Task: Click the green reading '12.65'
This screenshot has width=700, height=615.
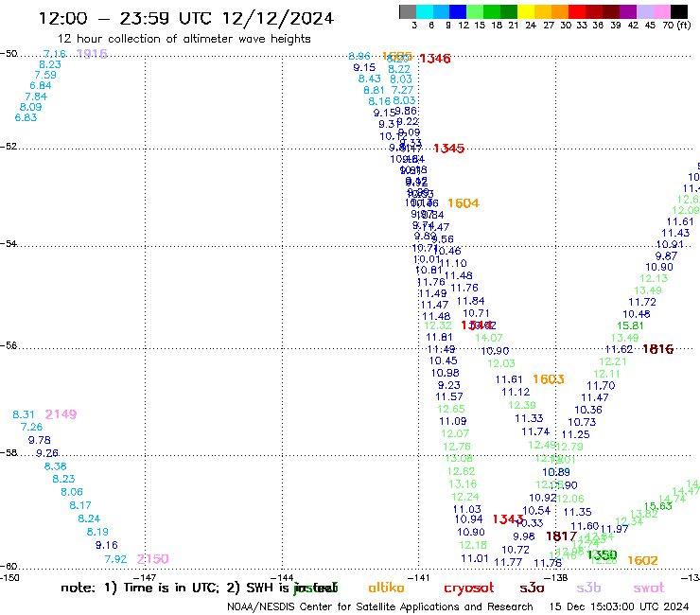Action: tap(451, 409)
